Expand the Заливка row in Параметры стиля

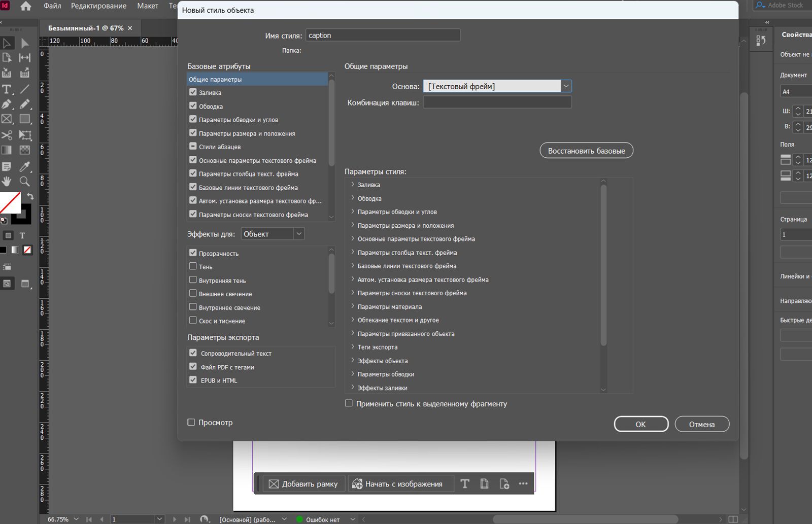pyautogui.click(x=353, y=185)
